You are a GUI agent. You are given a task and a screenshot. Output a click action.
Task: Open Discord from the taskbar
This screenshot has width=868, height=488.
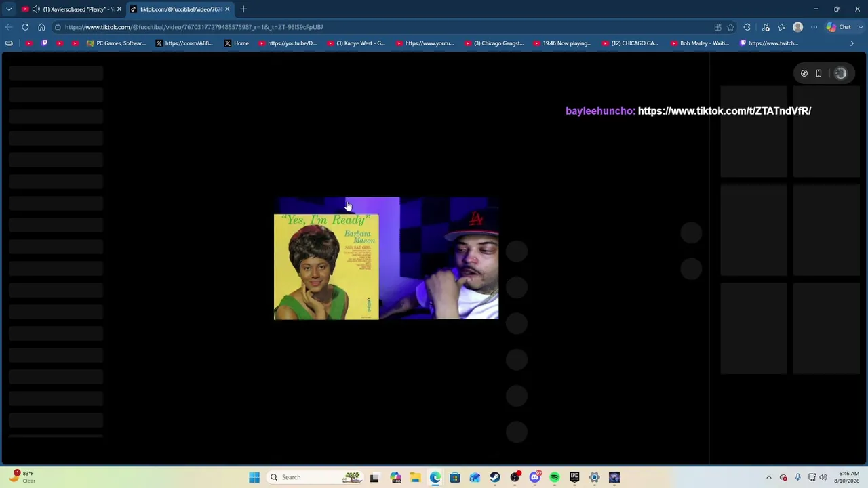click(535, 477)
